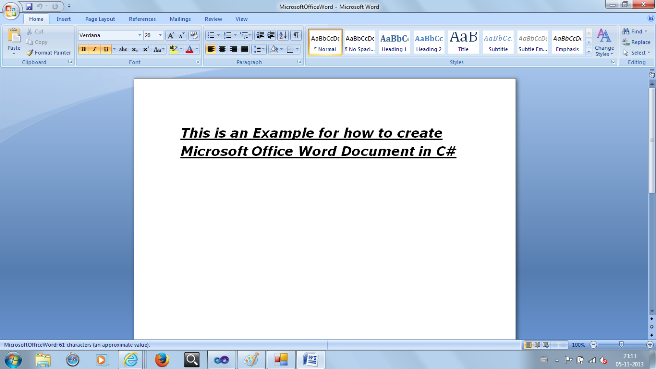The image size is (656, 369).
Task: Toggle Underline formatting off
Action: click(106, 49)
